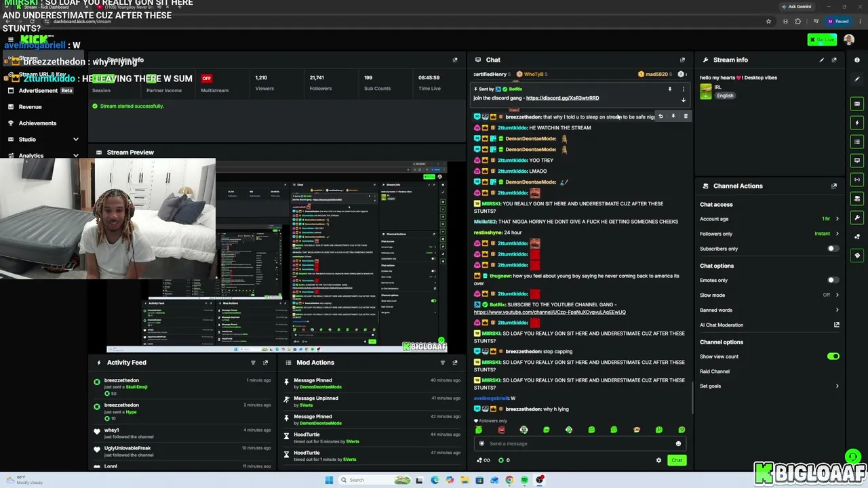Click the IRL category thumbnail

pyautogui.click(x=706, y=91)
